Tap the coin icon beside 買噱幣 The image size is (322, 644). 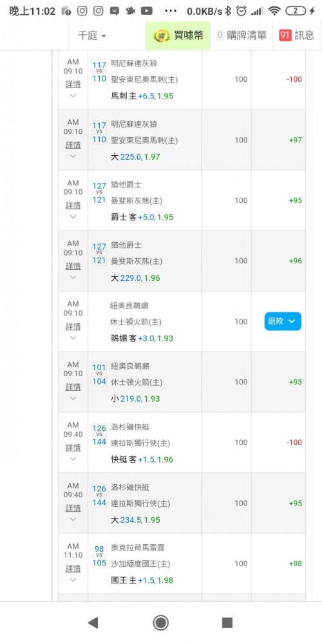tap(162, 35)
